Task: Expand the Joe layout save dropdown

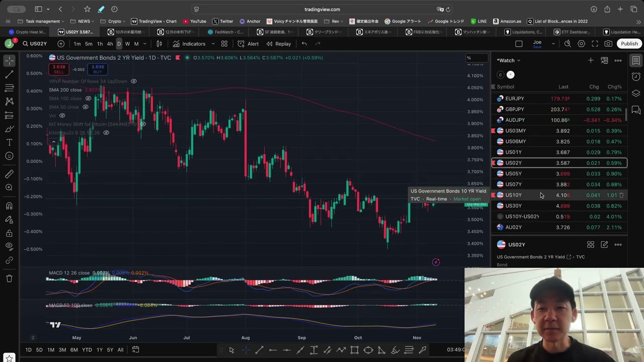Action: coord(553,44)
